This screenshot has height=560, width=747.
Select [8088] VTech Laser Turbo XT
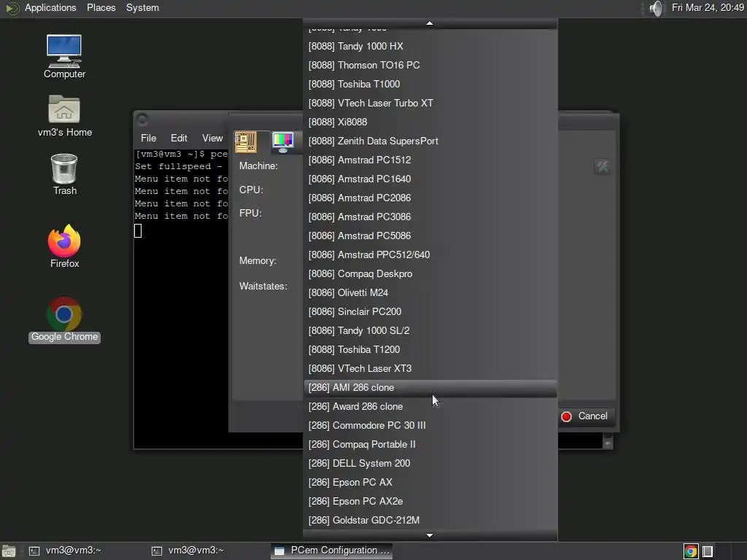click(x=430, y=104)
